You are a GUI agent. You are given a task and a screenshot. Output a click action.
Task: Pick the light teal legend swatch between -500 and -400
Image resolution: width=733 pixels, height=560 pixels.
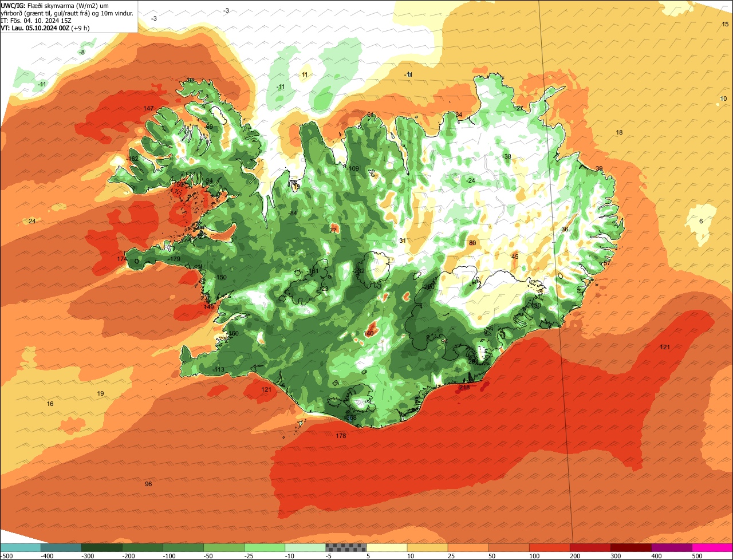tap(20, 547)
